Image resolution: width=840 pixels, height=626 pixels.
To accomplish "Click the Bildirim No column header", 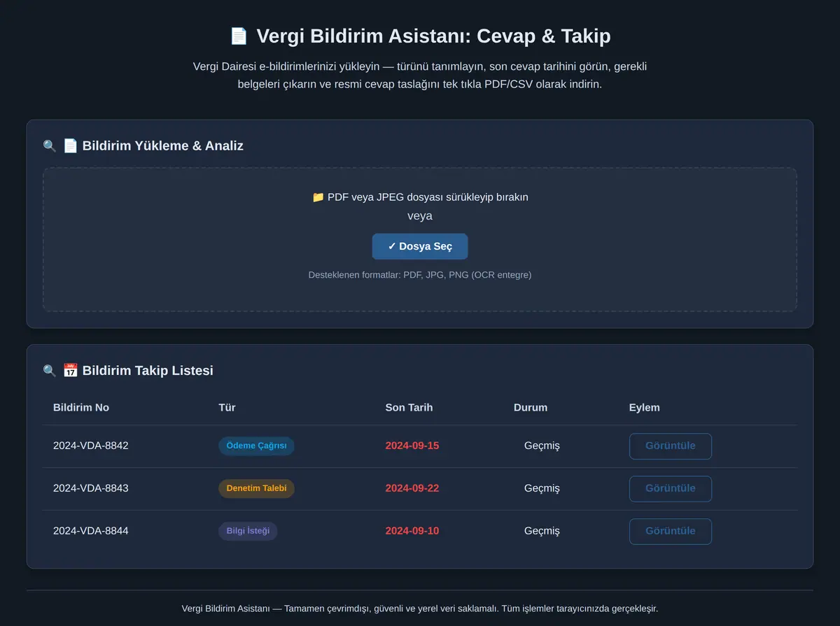I will pyautogui.click(x=81, y=408).
